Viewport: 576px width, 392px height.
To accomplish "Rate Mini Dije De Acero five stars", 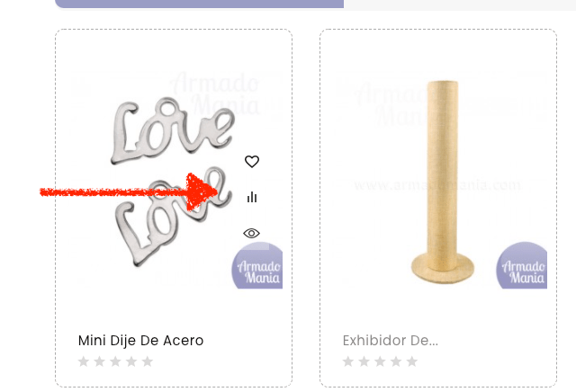I will (x=148, y=361).
